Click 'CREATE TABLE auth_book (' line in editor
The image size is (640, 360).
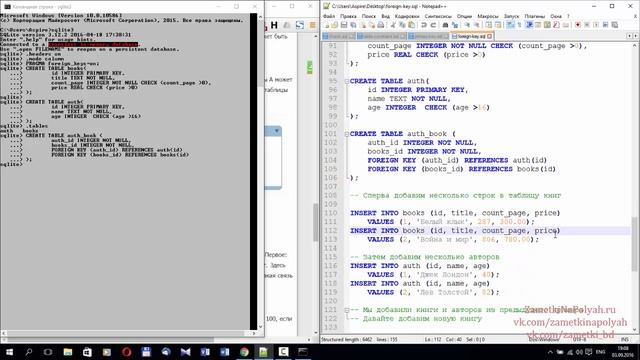(x=402, y=134)
